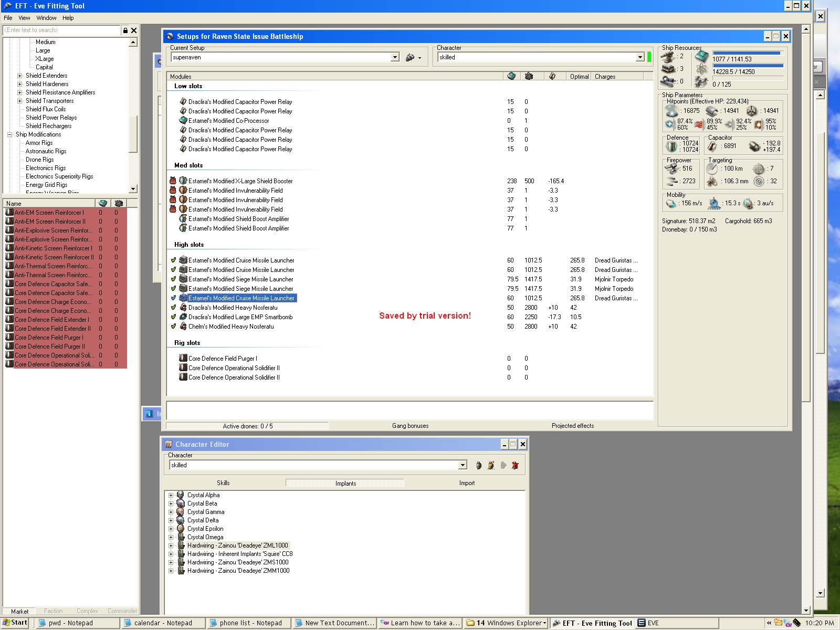
Task: Toggle the search lock icon
Action: click(125, 30)
